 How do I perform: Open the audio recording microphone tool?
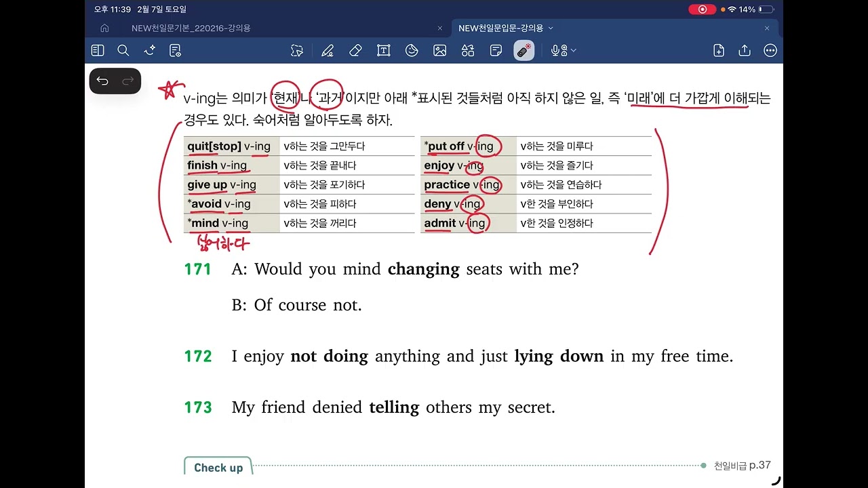click(558, 50)
